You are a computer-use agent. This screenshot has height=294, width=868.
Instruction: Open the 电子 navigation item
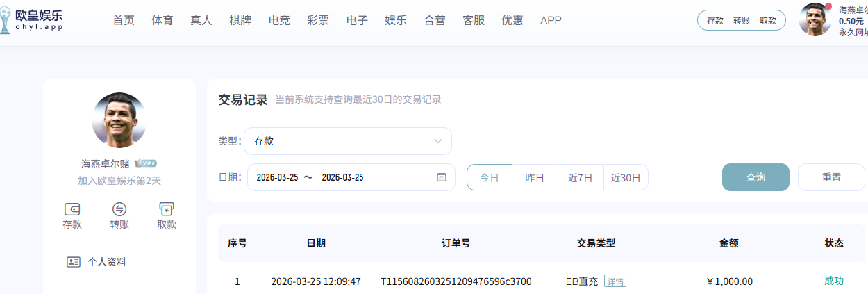coord(357,20)
